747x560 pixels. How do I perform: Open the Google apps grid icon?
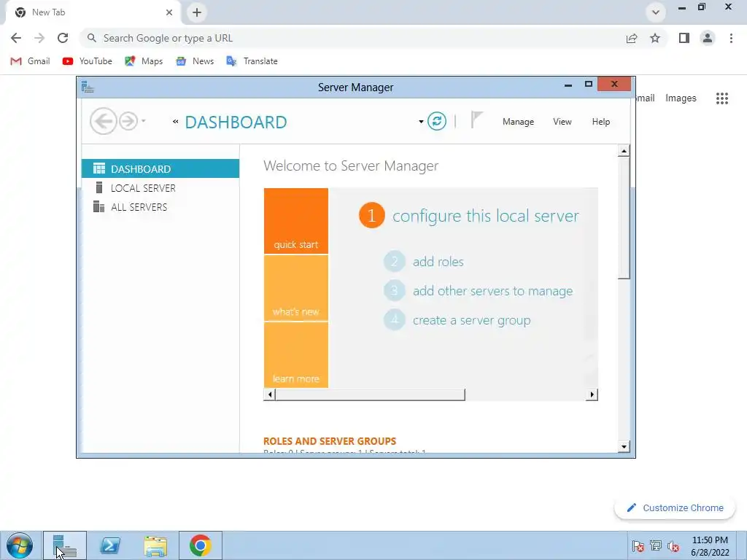[x=721, y=98]
